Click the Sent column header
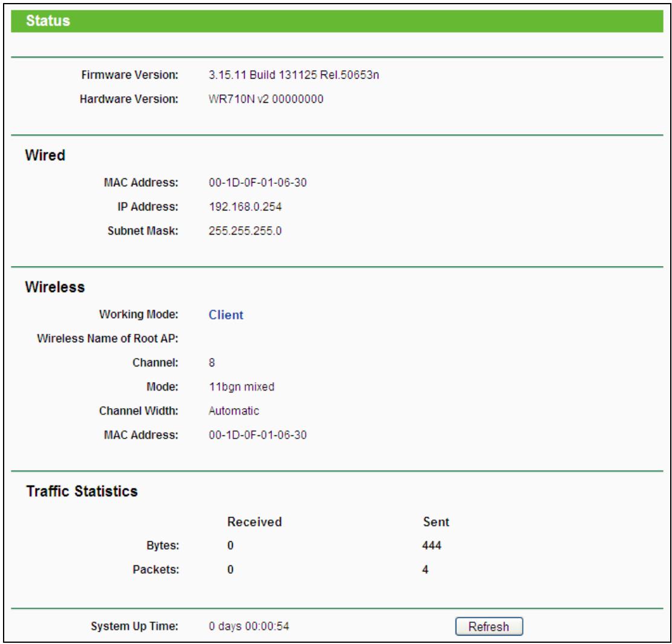 (x=436, y=522)
